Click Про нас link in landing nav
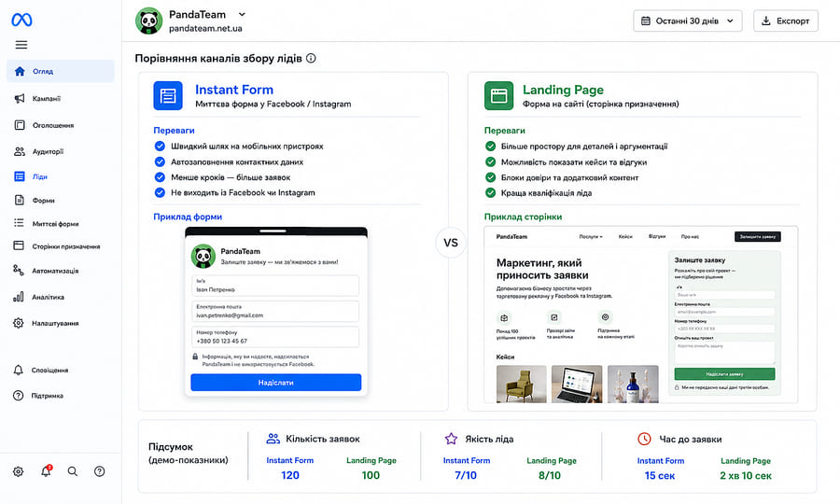The height and width of the screenshot is (504, 840). pyautogui.click(x=690, y=236)
